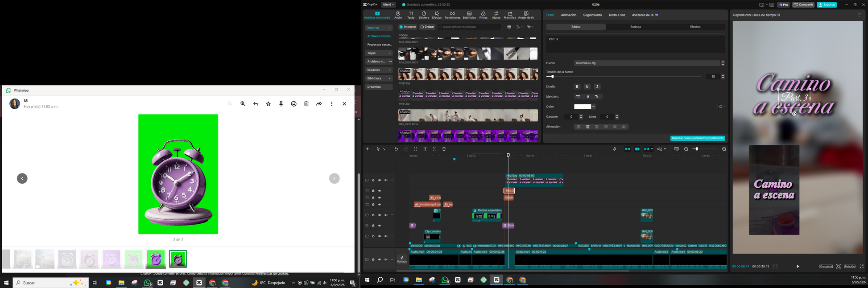Image resolution: width=868 pixels, height=288 pixels.
Task: Open the Plantillas panel
Action: coord(510,15)
